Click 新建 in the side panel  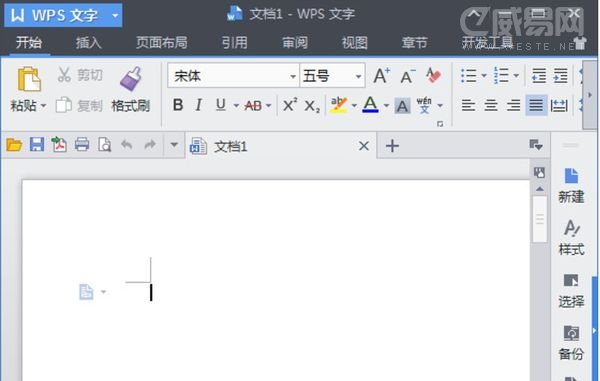click(x=571, y=186)
